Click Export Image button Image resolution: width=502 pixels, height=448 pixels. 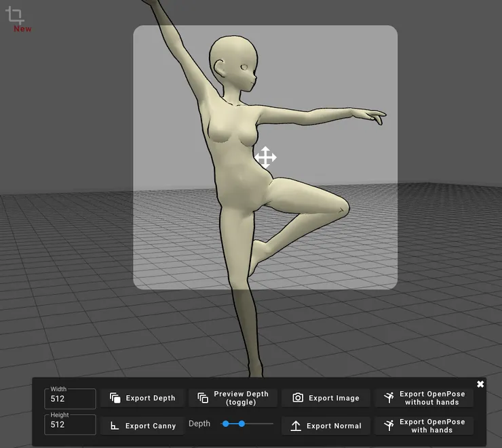click(x=326, y=398)
